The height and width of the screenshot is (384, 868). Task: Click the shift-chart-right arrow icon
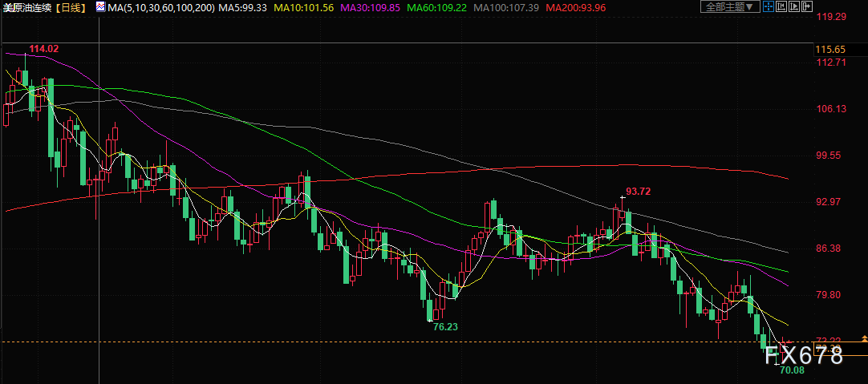point(806,6)
